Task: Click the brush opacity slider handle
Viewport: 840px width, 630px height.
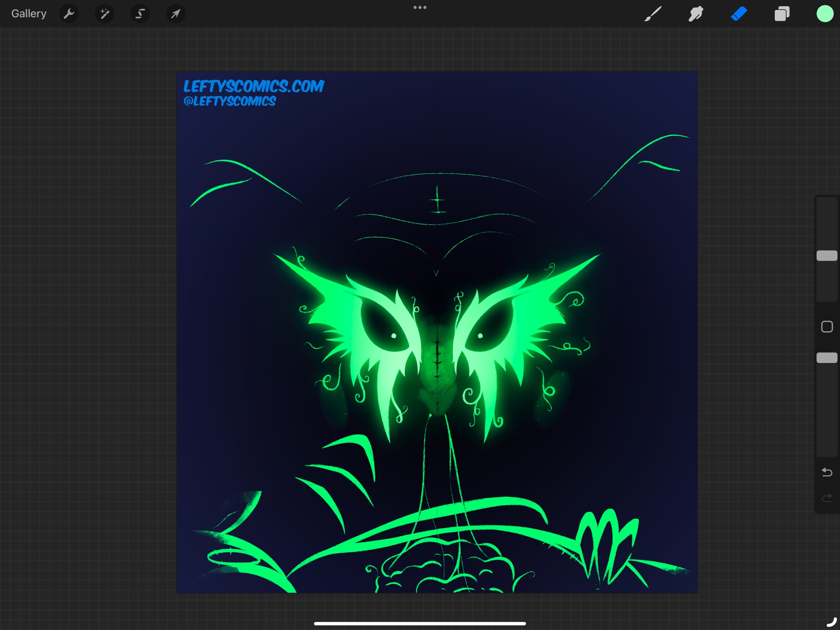Action: pyautogui.click(x=827, y=358)
